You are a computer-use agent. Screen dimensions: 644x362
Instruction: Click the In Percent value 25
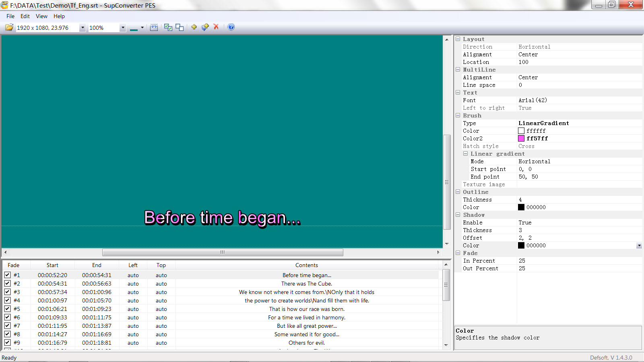click(522, 261)
